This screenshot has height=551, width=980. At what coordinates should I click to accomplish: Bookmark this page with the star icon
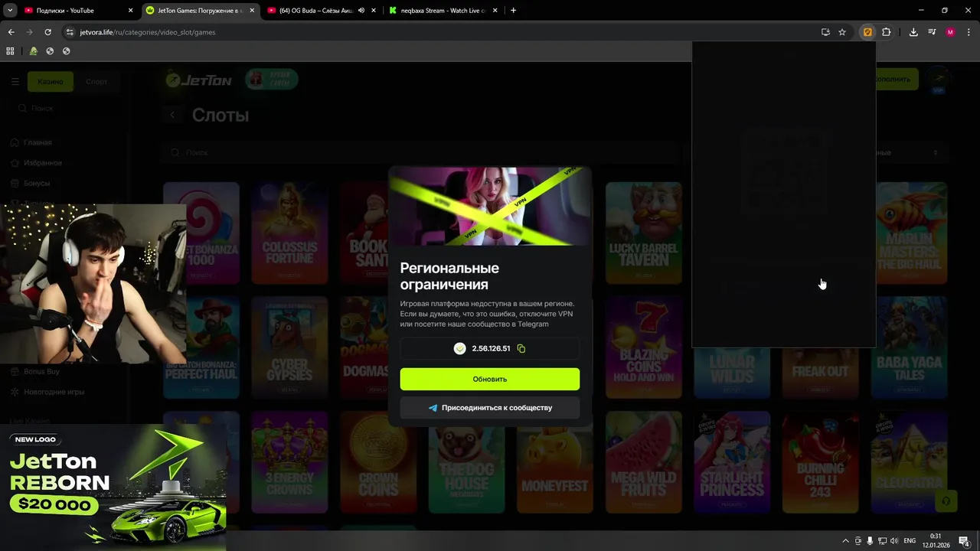[842, 32]
